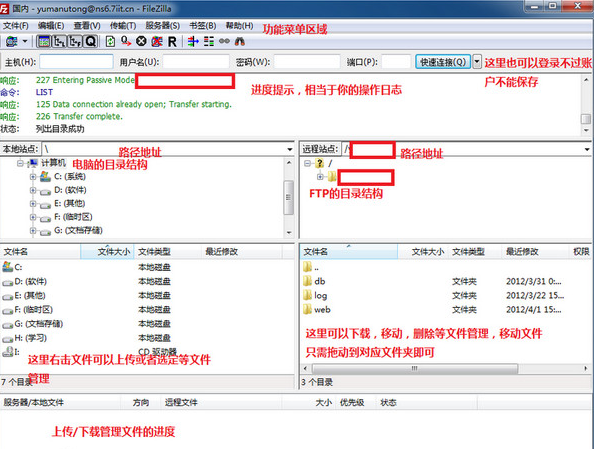
Task: Expand the E: (其他) tree node
Action: (x=33, y=204)
